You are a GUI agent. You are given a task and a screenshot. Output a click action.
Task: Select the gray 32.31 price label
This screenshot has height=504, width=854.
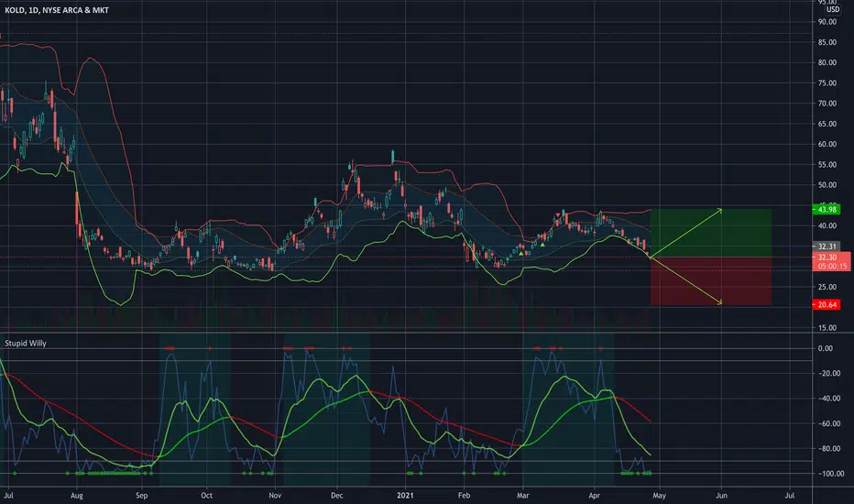coord(827,247)
